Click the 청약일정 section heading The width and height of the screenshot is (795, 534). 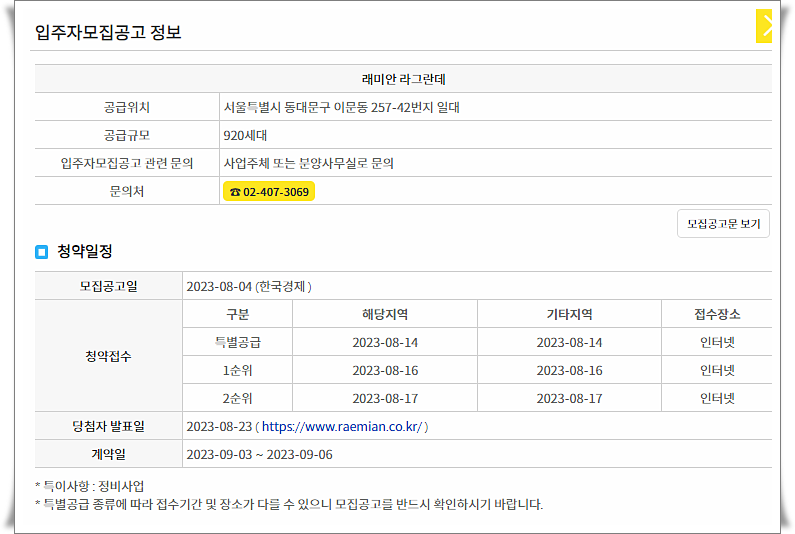(x=85, y=251)
